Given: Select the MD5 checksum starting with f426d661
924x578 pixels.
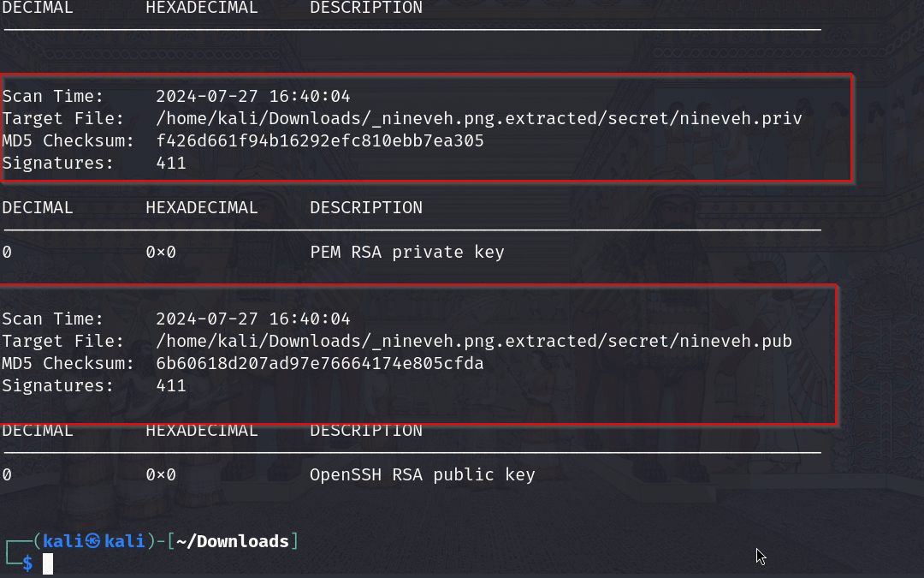Looking at the screenshot, I should pos(320,140).
